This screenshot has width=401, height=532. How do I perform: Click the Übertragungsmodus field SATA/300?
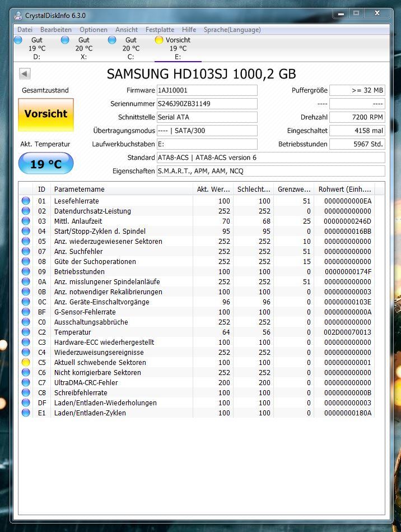pos(207,131)
